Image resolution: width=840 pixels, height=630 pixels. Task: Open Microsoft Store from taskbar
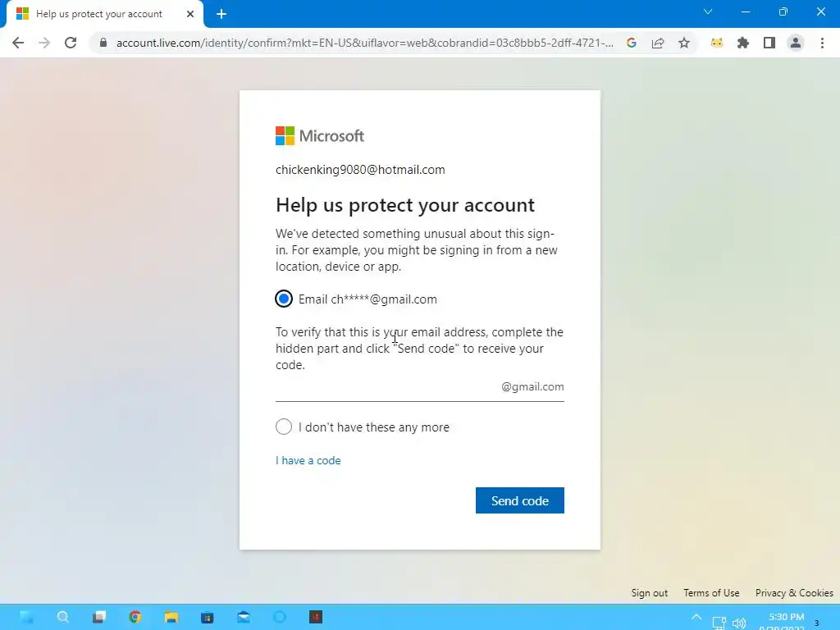208,617
